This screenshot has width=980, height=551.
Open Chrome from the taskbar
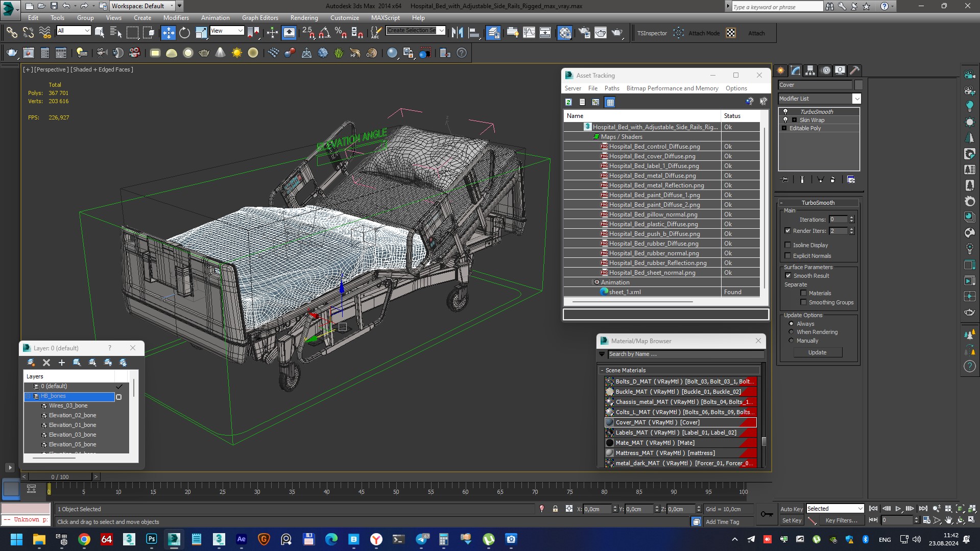(x=84, y=539)
